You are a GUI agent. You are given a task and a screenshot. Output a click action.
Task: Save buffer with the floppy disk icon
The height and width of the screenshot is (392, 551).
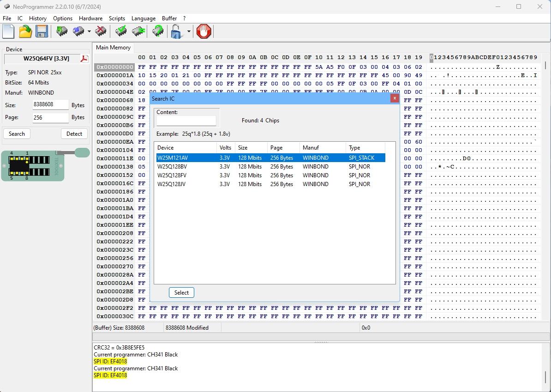42,32
